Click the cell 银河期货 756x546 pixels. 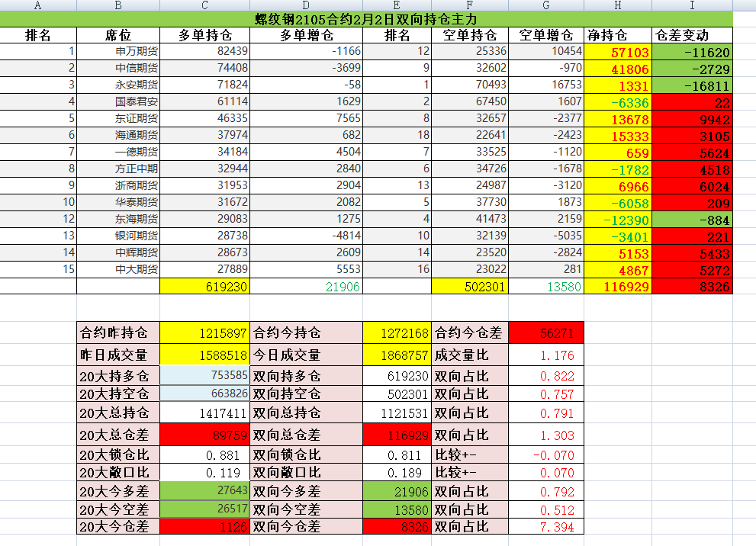point(118,236)
